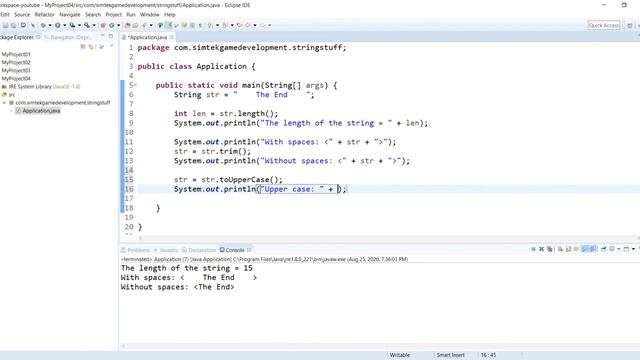Viewport: 640px width, 360px height.
Task: Open the Source menu
Action: [22, 15]
